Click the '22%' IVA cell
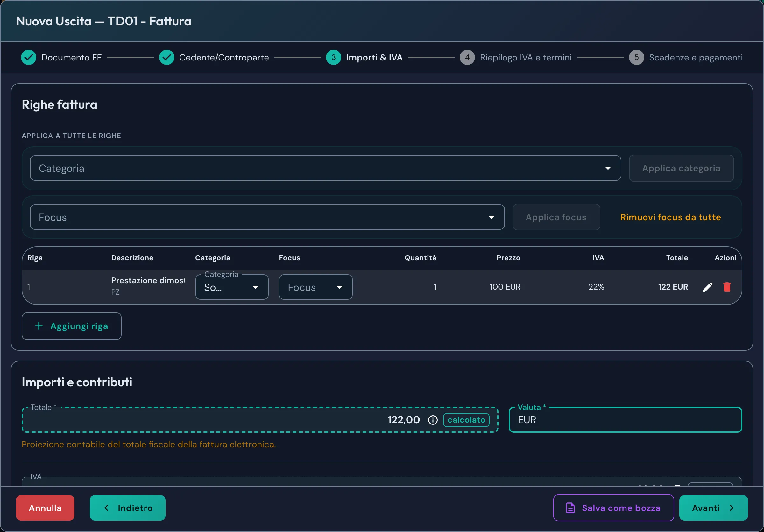 tap(596, 287)
